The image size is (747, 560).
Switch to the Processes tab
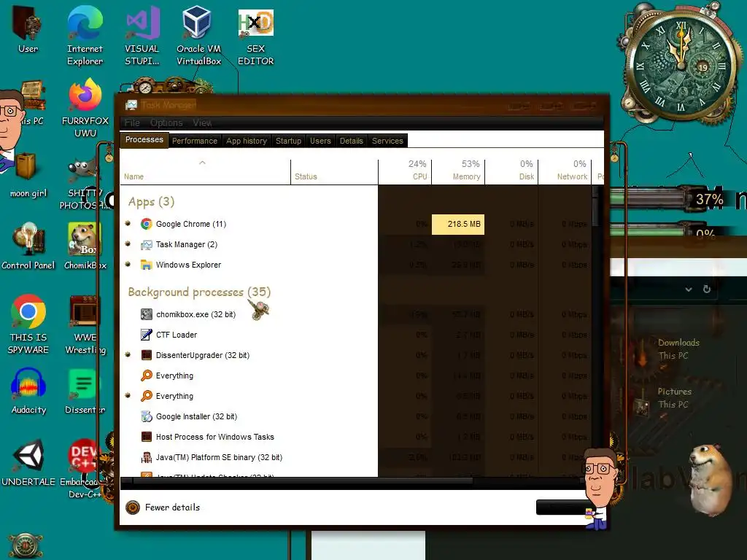tap(144, 139)
